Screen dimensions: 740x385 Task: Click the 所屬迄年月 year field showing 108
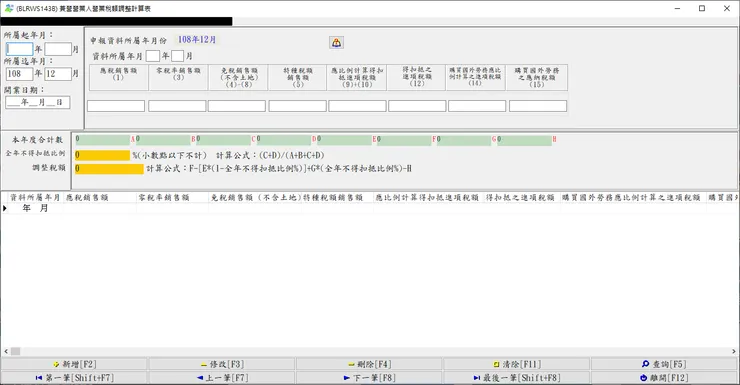[19, 74]
